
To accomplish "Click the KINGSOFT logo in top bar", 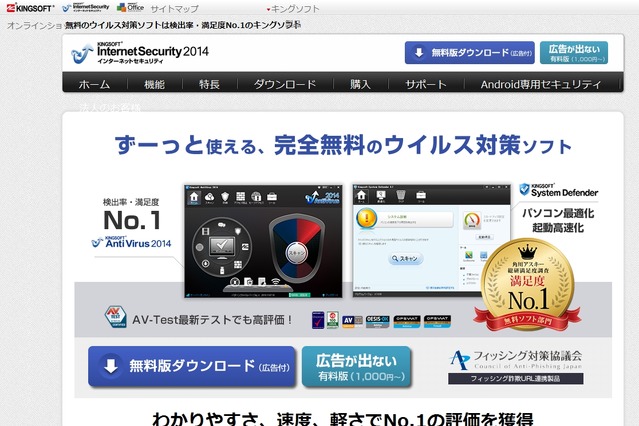I will click(x=30, y=8).
